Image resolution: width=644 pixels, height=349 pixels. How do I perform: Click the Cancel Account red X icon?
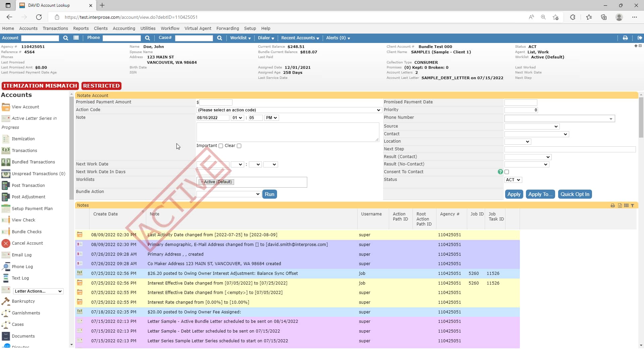[x=5, y=243]
